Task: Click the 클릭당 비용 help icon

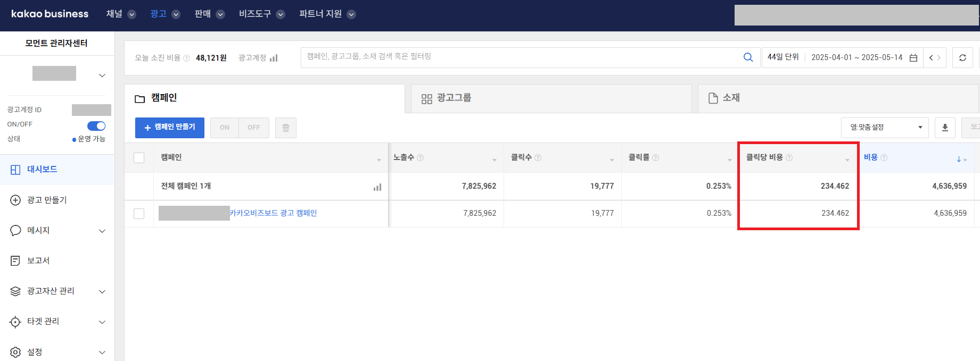Action: pyautogui.click(x=789, y=158)
